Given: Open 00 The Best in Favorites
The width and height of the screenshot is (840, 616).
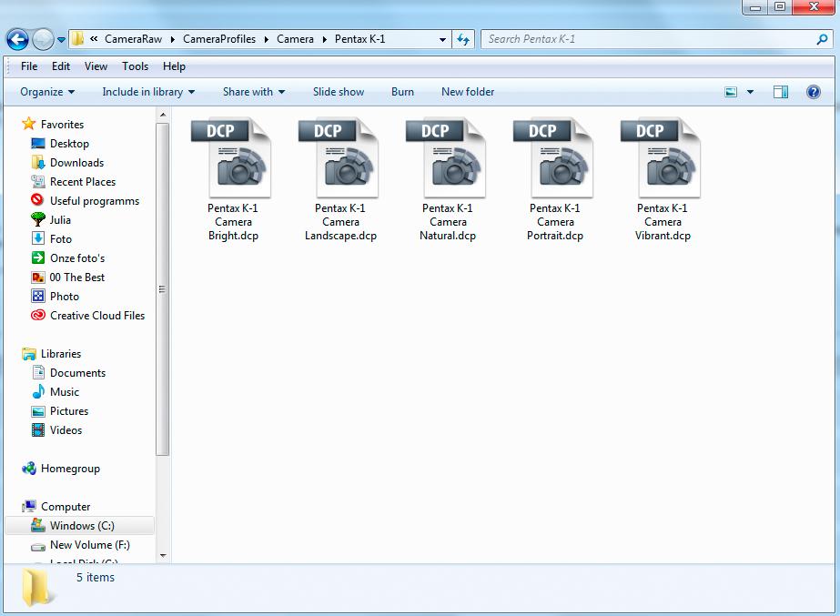Looking at the screenshot, I should (68, 278).
